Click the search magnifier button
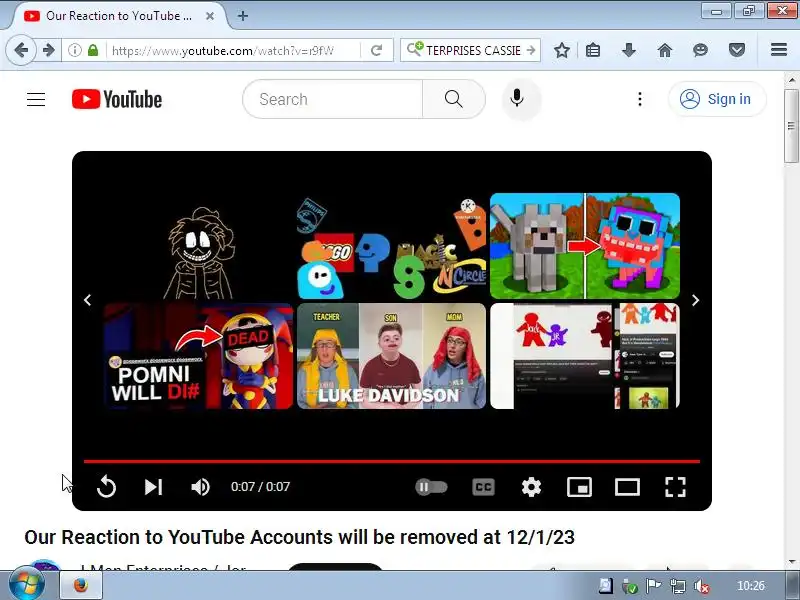The image size is (800, 600). [x=454, y=99]
